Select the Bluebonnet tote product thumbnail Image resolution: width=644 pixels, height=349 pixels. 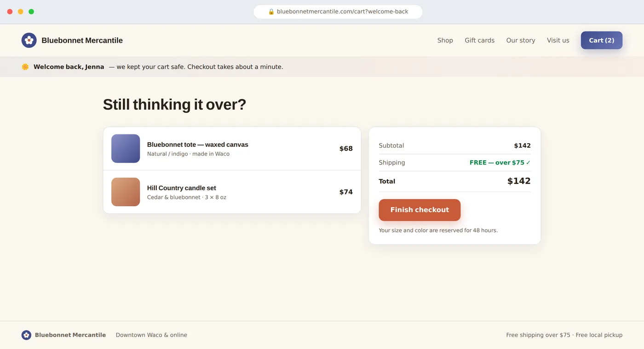[126, 148]
